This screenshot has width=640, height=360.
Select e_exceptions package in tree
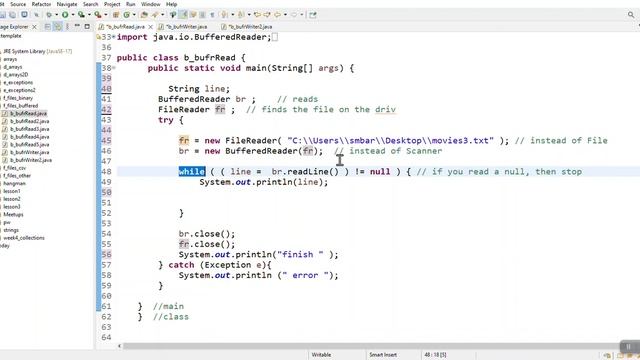pos(18,82)
